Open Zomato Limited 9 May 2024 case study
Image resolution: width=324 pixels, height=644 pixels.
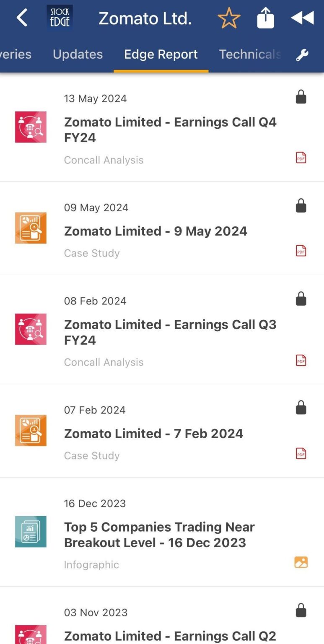point(156,231)
